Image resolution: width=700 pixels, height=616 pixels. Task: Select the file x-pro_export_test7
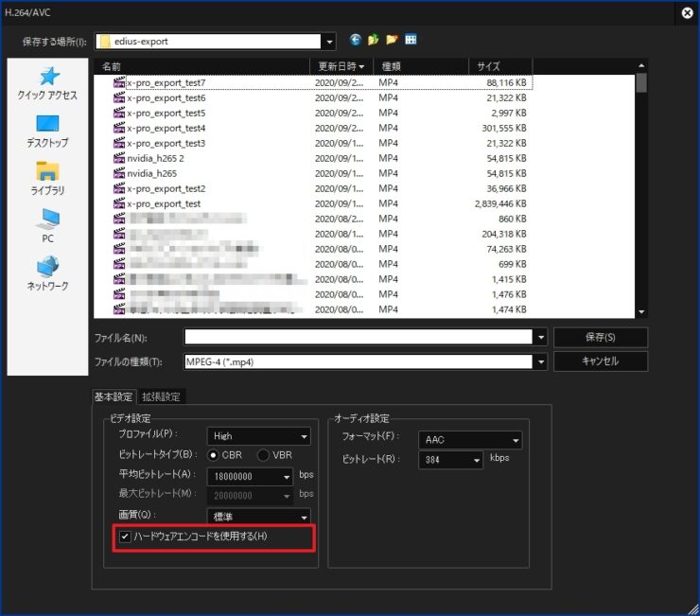pos(166,83)
